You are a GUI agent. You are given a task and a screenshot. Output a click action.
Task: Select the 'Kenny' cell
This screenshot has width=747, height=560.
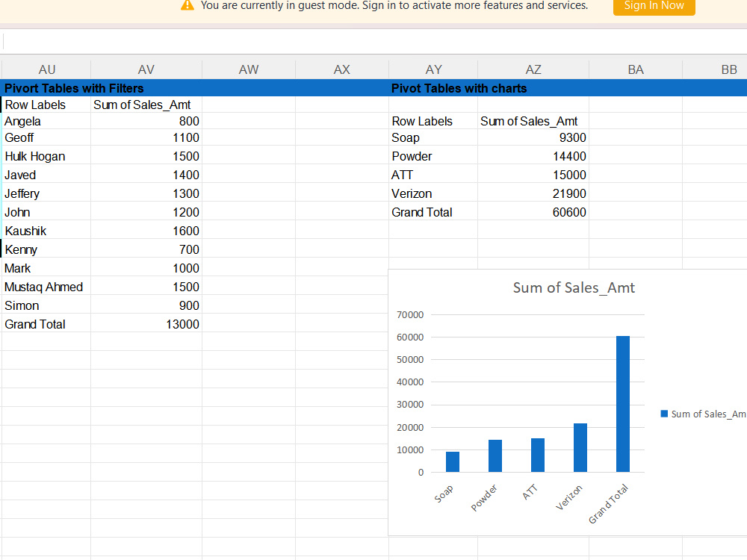click(x=46, y=249)
